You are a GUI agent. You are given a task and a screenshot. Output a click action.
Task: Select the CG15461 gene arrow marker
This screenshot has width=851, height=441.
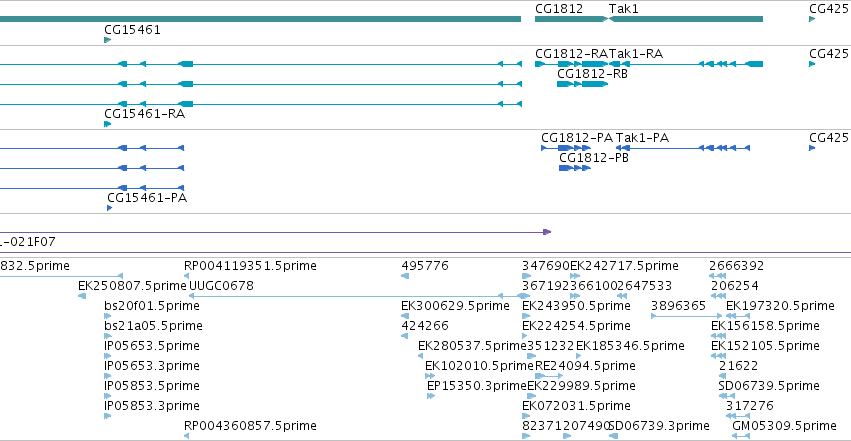(107, 40)
